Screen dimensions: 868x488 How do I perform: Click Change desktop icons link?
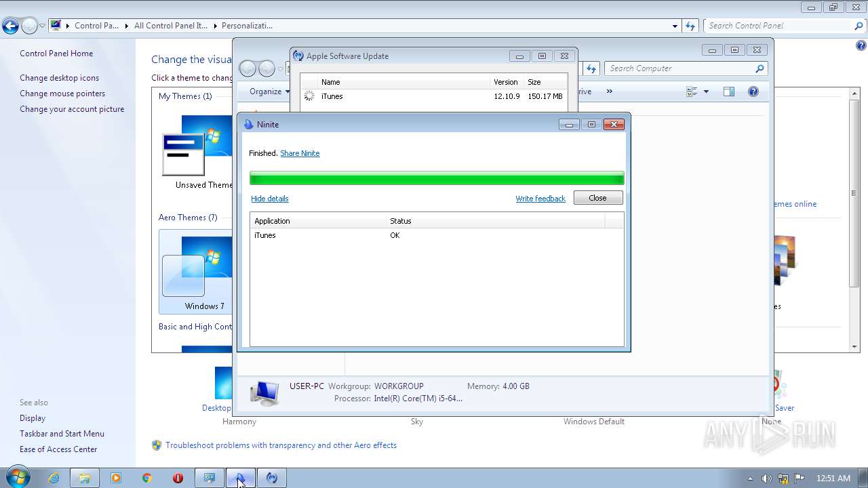(59, 78)
